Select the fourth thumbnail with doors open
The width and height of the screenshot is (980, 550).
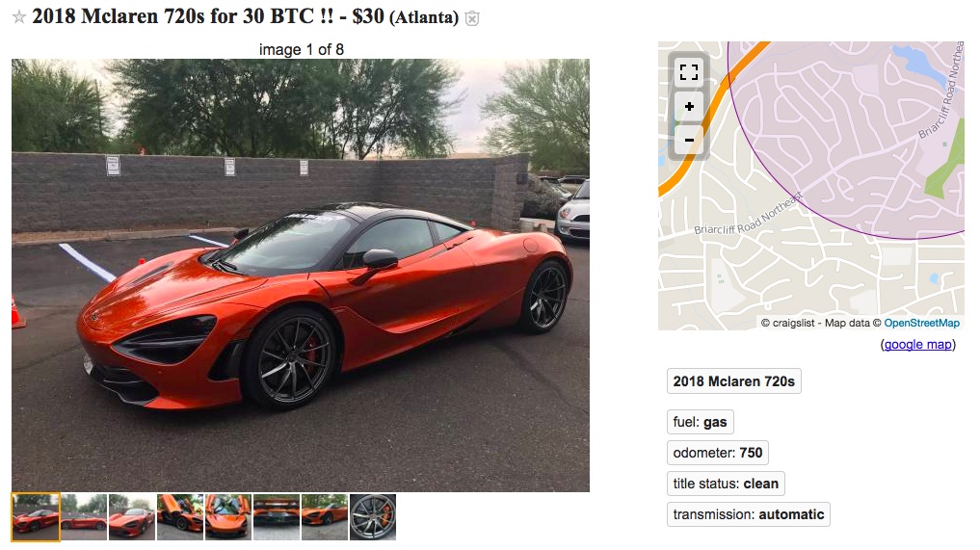180,517
